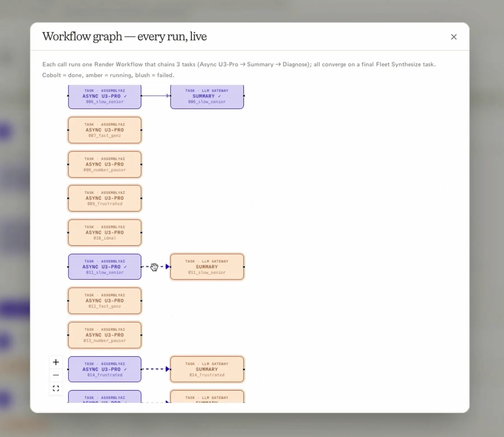Select Async U3-Pro node 011_slow_senior
This screenshot has height=437, width=504.
click(105, 267)
